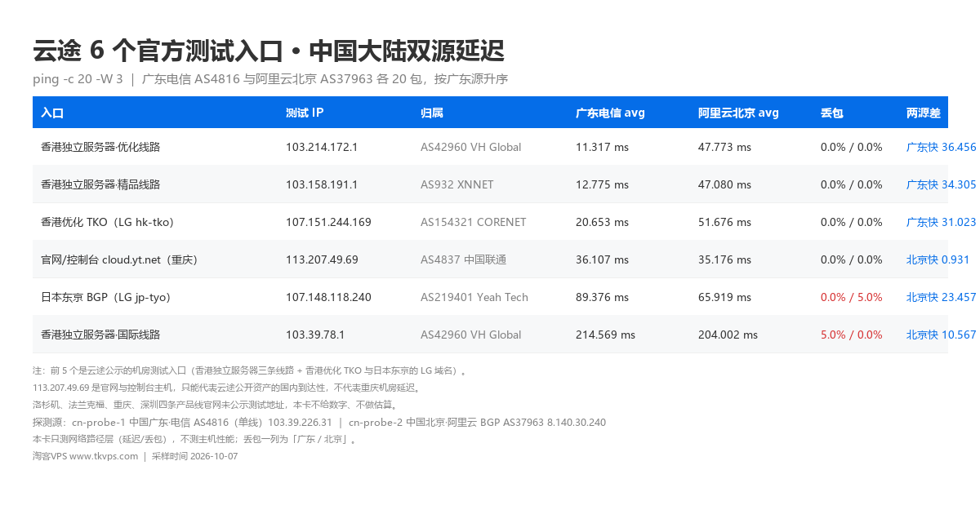This screenshot has width=980, height=532.
Task: Click the 北京快 23.457 difference value
Action: [x=942, y=298]
